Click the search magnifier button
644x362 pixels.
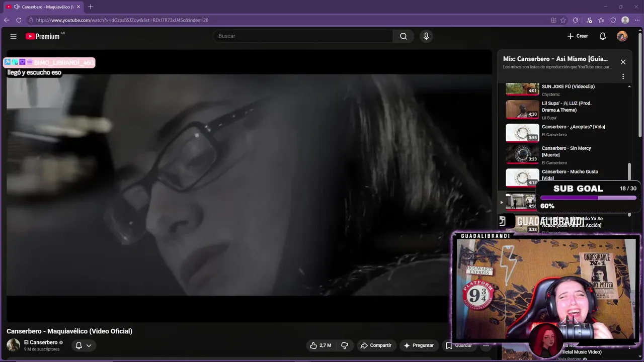[404, 36]
